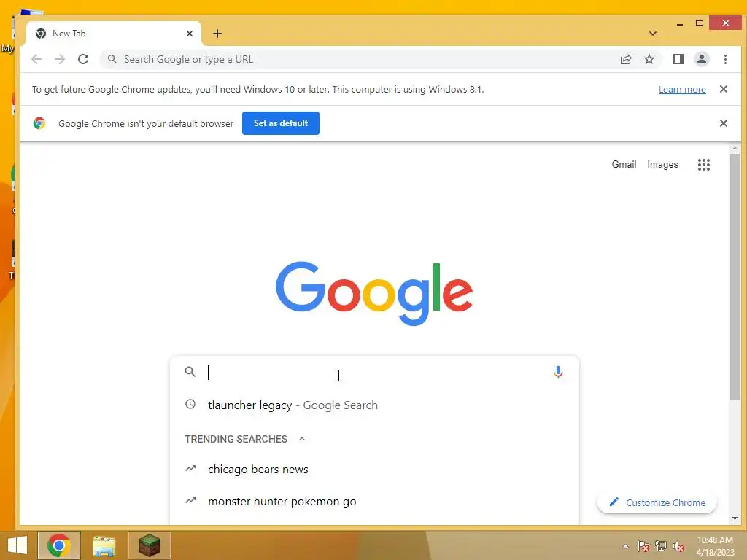Click the Chrome logo in default browser bar
747x560 pixels.
pos(39,123)
